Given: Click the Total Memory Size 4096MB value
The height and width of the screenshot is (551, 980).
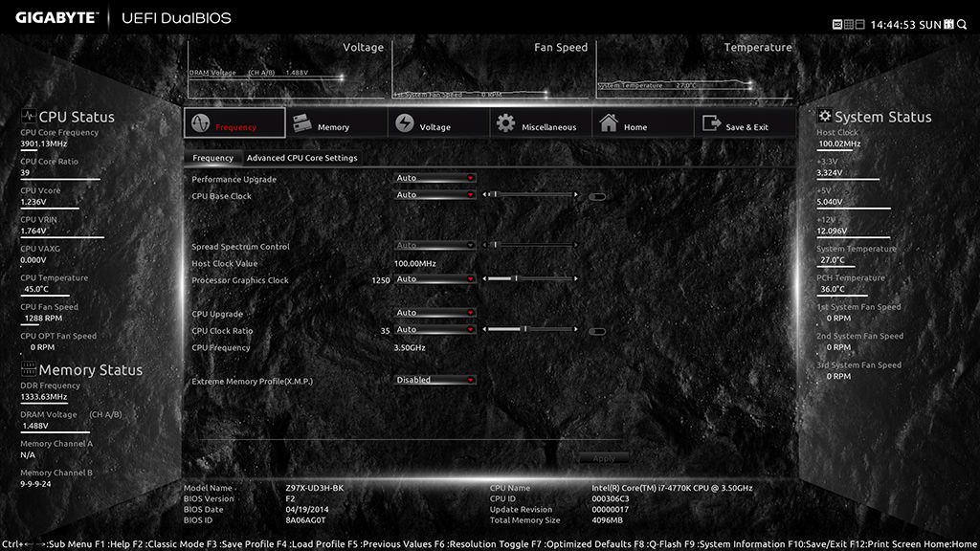Looking at the screenshot, I should (608, 519).
